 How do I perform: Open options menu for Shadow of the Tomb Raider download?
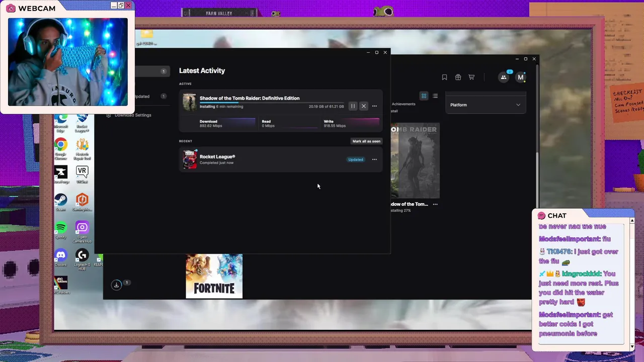click(x=374, y=106)
